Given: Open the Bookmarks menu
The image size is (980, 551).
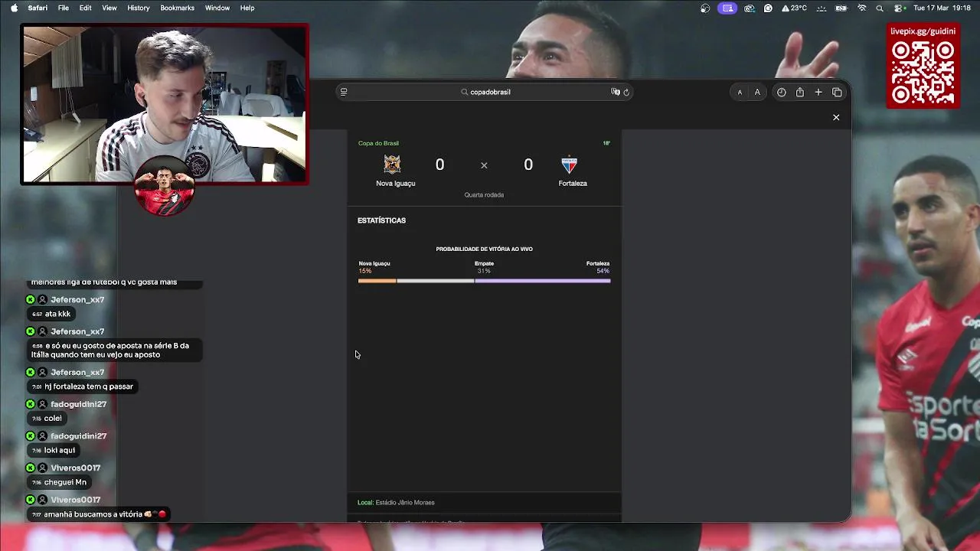Looking at the screenshot, I should point(177,8).
